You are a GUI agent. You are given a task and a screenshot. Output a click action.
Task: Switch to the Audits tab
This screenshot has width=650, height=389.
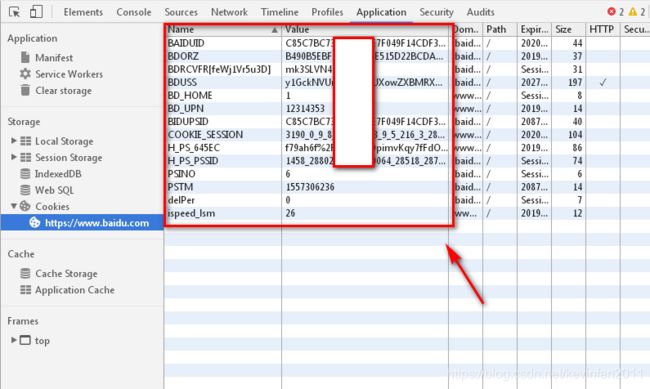pos(480,12)
